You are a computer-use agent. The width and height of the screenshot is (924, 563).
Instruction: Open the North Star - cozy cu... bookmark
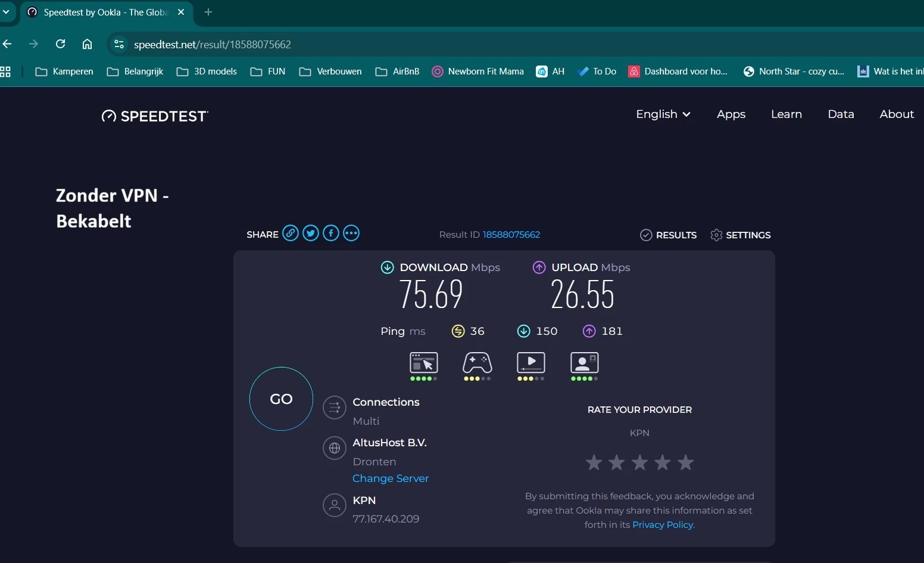794,71
